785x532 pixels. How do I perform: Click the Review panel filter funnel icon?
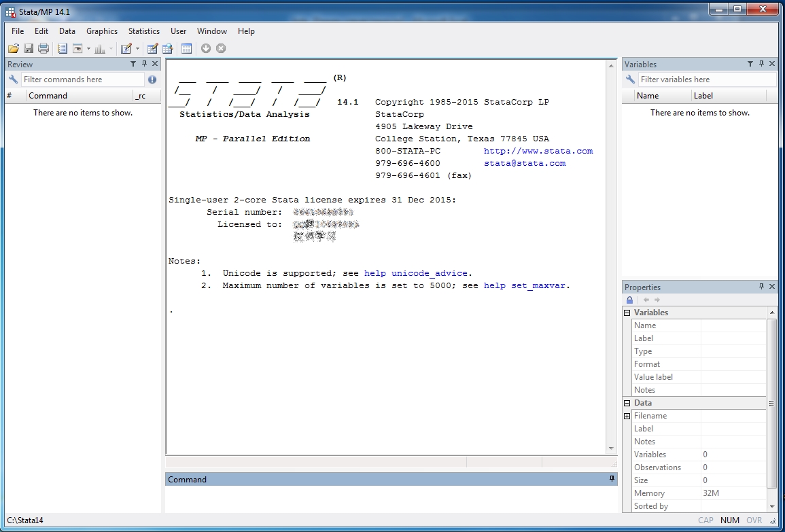[133, 64]
